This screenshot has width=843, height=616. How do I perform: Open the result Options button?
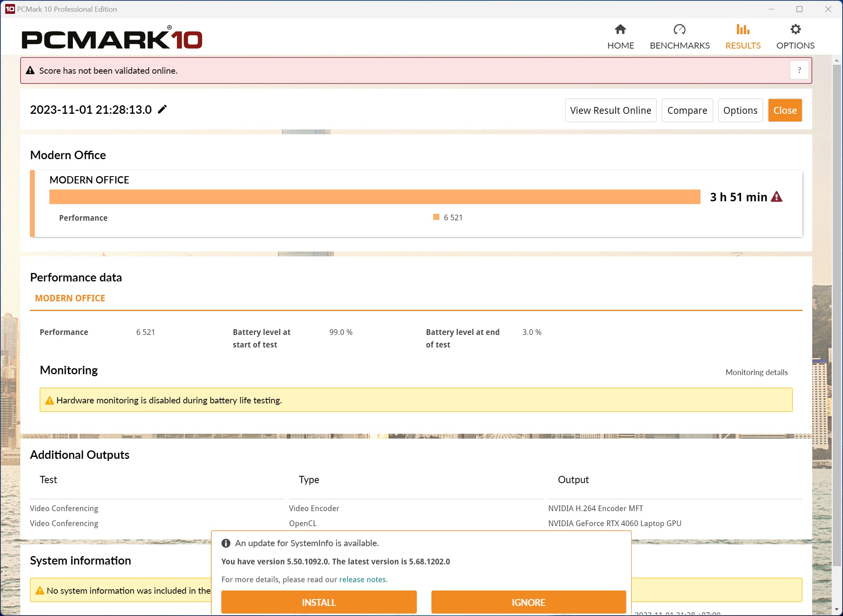pyautogui.click(x=740, y=110)
